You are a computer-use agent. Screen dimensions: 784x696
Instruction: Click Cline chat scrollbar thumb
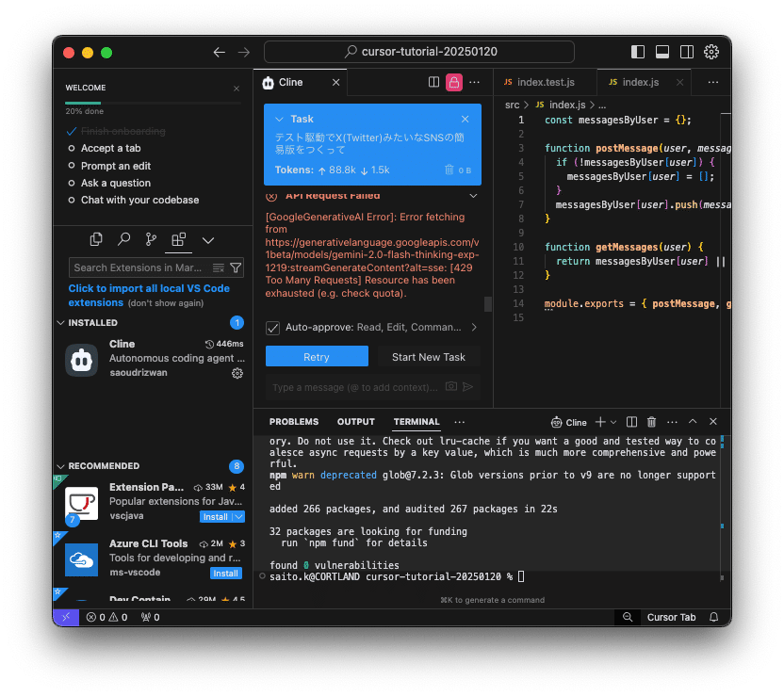(487, 304)
